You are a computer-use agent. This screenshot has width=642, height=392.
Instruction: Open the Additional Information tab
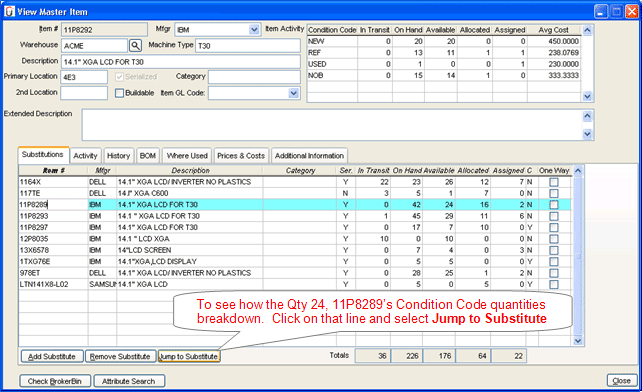309,156
